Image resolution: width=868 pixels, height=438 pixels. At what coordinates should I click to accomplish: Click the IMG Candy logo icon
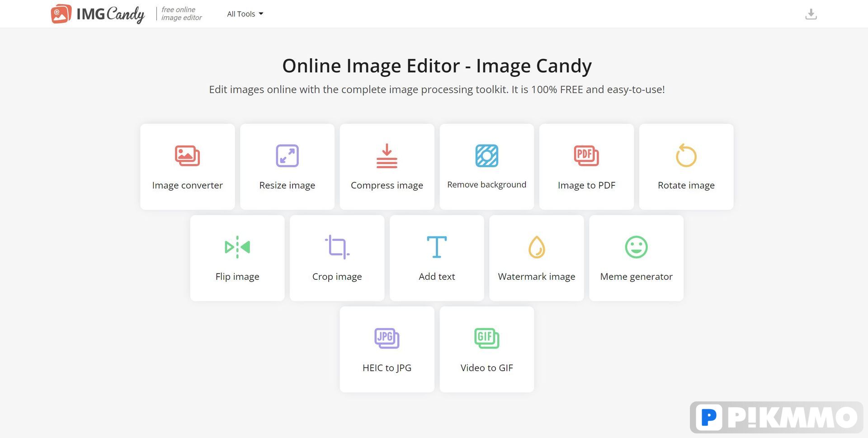61,14
